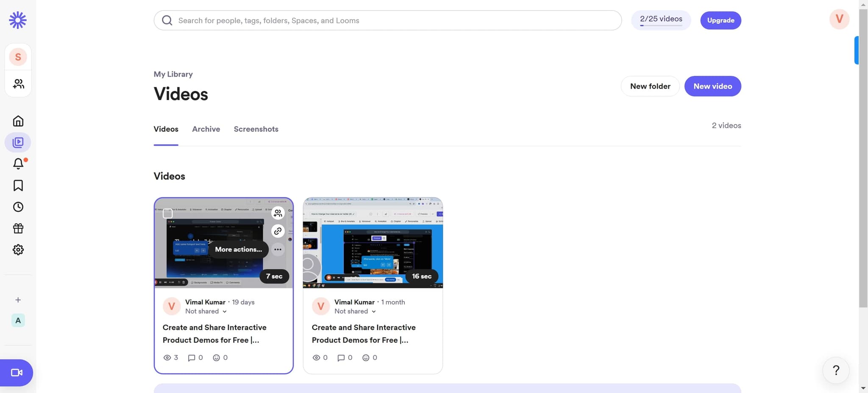This screenshot has height=393, width=868.
Task: Open bookmarks in the sidebar
Action: [x=18, y=185]
